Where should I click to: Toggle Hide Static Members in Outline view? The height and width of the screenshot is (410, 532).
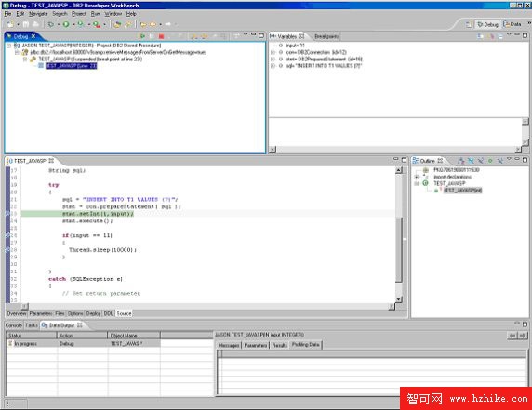pyautogui.click(x=481, y=161)
